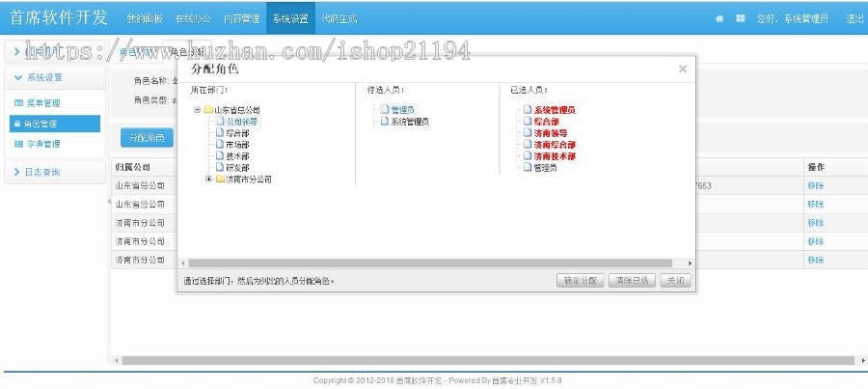Screen dimensions: 868x389
Task: Select 角色管理 in the sidebar
Action: pos(54,124)
